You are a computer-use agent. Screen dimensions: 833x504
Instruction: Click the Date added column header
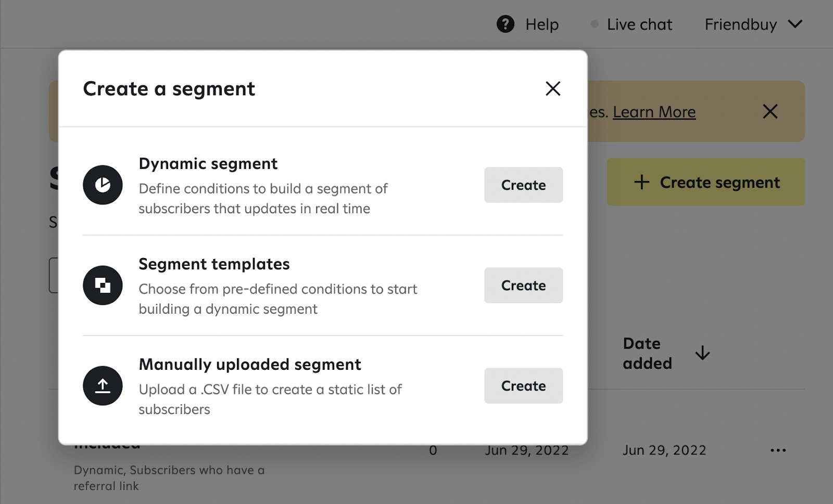647,353
